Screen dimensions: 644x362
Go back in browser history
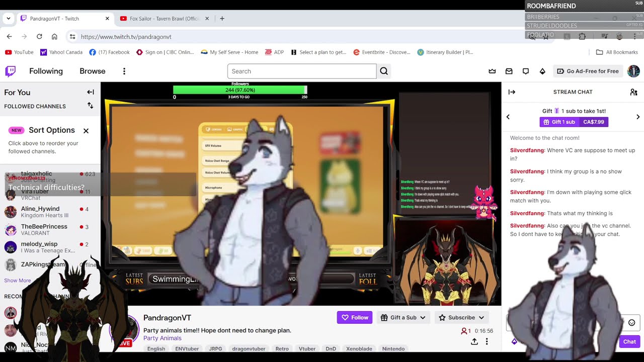pyautogui.click(x=9, y=37)
